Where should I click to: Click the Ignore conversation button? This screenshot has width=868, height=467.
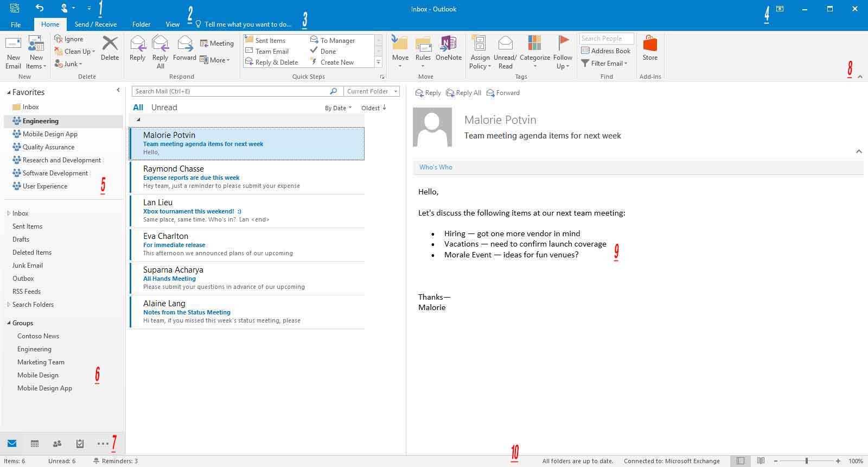tap(68, 39)
